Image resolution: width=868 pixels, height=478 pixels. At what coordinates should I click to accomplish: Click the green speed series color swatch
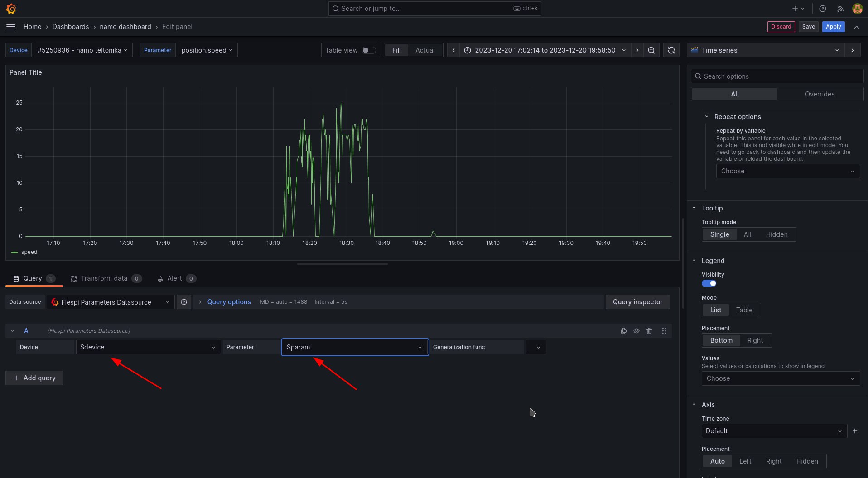point(14,252)
